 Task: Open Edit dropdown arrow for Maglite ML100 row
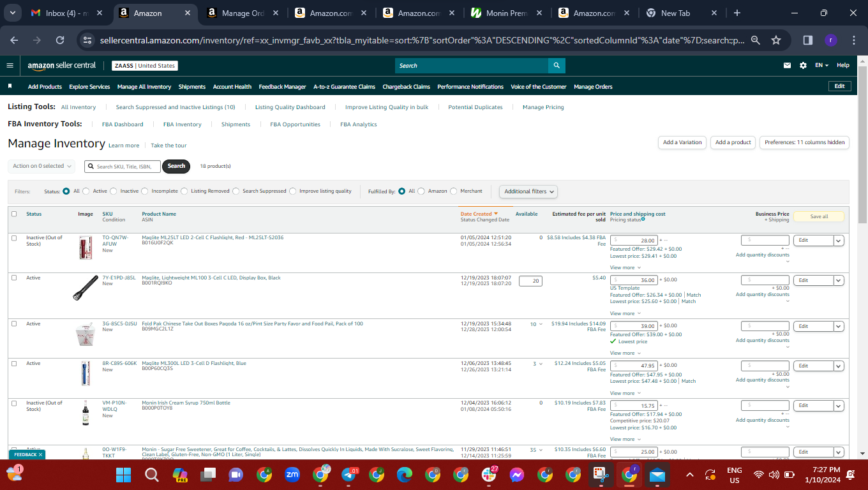pos(839,280)
